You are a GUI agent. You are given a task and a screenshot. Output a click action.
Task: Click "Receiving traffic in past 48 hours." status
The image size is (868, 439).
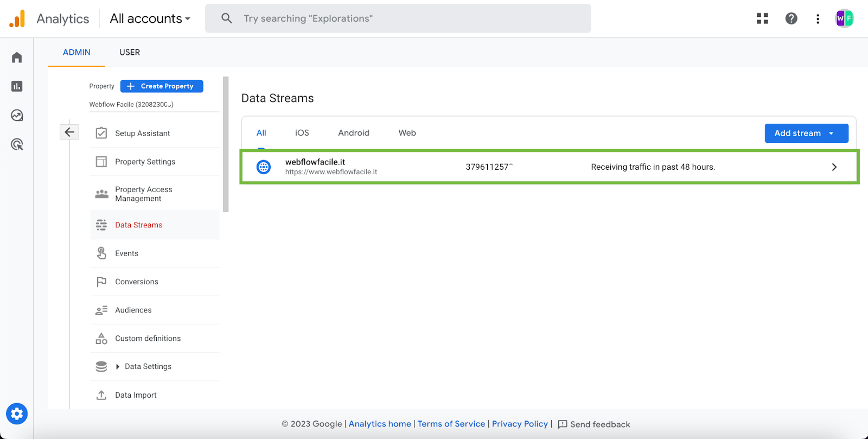click(653, 167)
